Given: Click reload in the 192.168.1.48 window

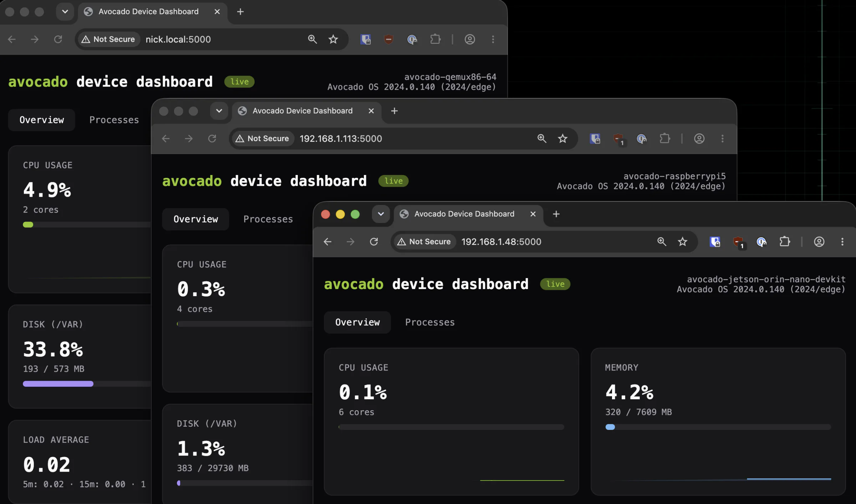Looking at the screenshot, I should [373, 242].
